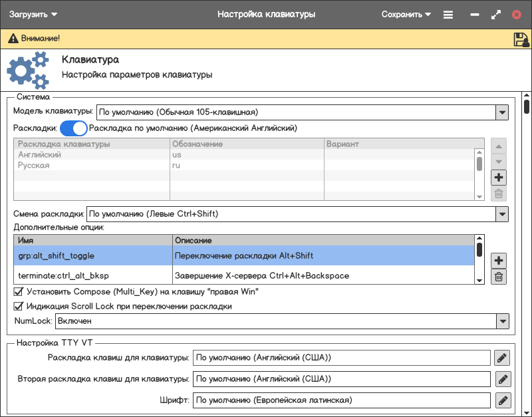Click the font input field for TTY
Image resolution: width=532 pixels, height=417 pixels.
[341, 400]
